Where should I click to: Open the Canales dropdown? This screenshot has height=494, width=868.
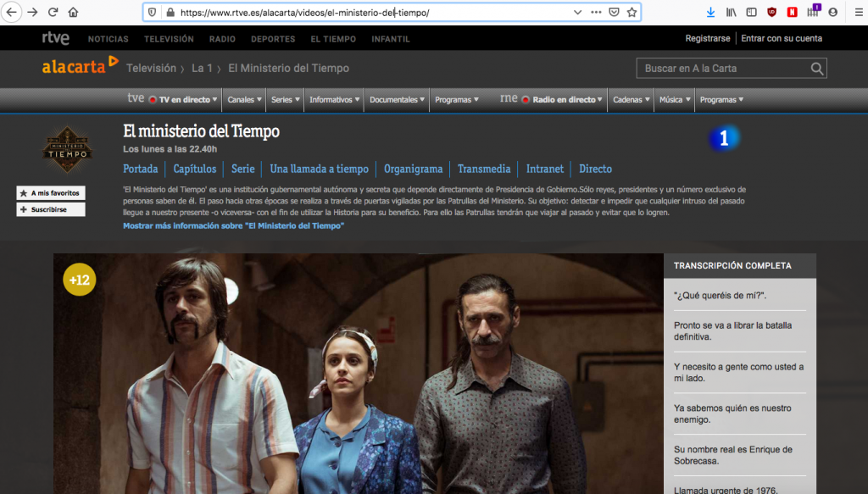click(245, 100)
